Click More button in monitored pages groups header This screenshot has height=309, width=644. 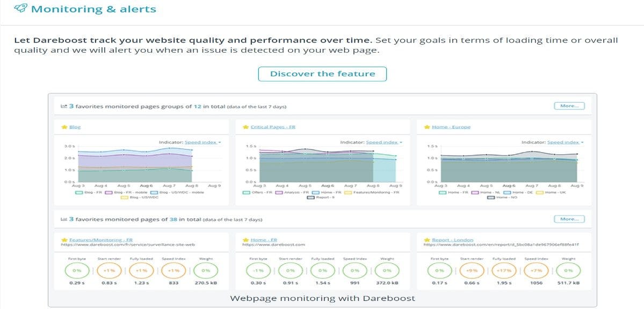[x=569, y=106]
